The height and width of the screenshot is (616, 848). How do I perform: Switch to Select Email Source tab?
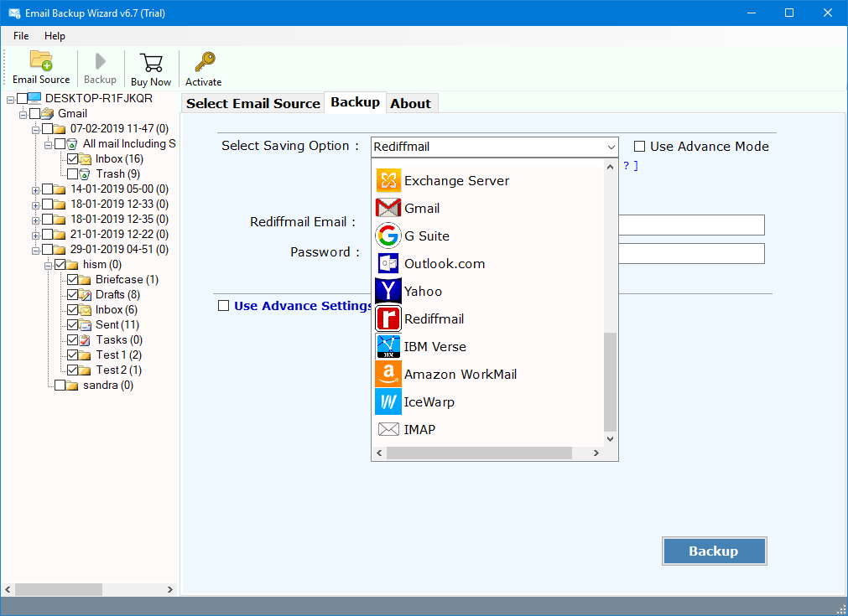coord(253,103)
